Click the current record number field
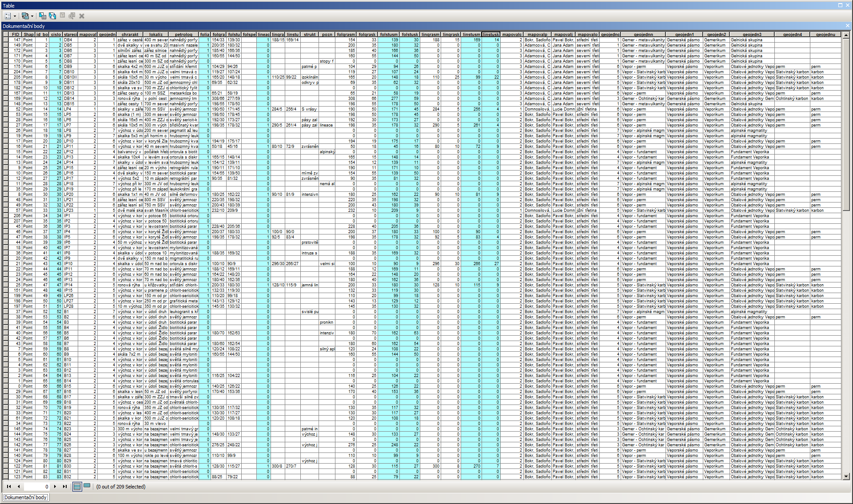Image resolution: width=853 pixels, height=504 pixels. (37, 486)
